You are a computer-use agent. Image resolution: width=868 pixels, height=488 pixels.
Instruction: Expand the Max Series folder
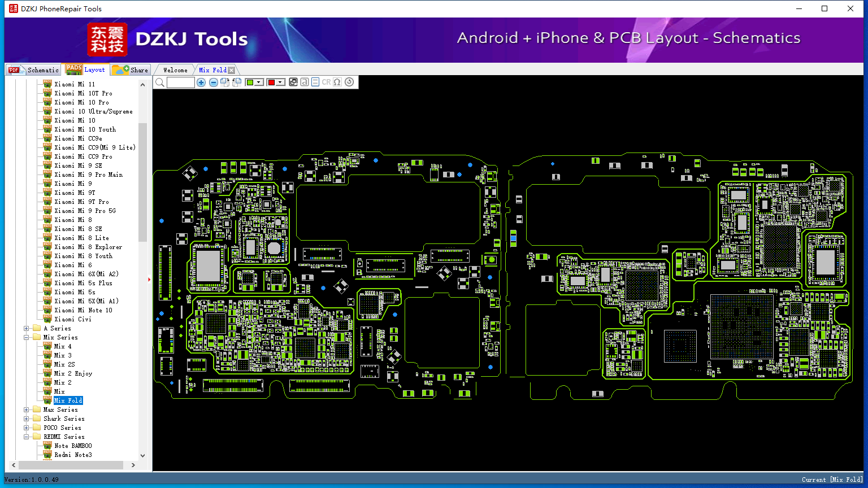(x=27, y=409)
